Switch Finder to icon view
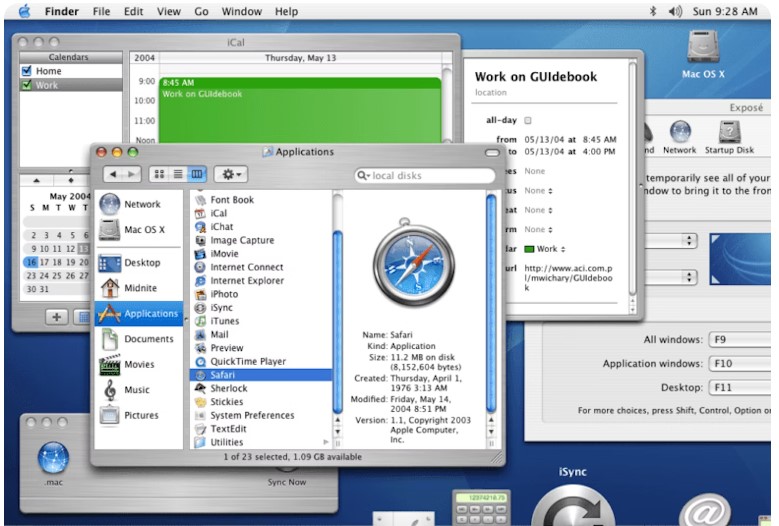 tap(159, 174)
